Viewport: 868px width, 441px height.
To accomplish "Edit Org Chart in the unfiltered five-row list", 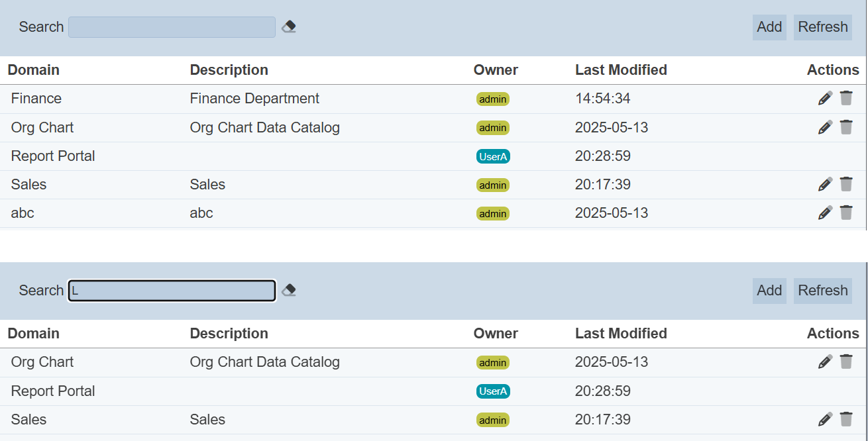I will point(825,127).
